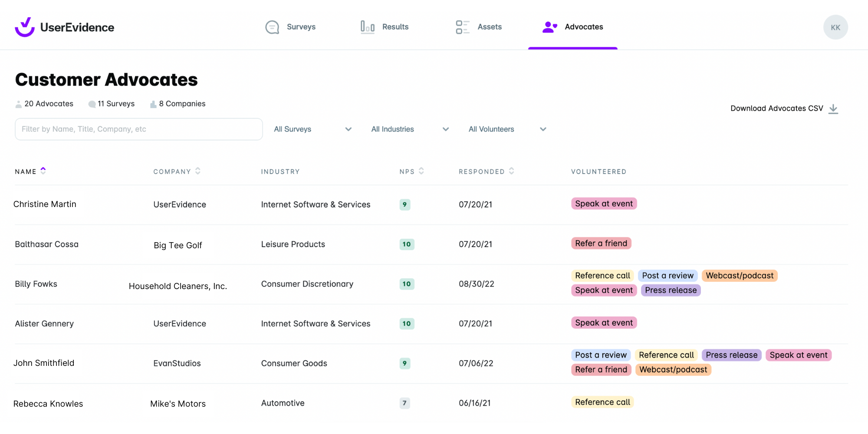
Task: Click Billy Fowks' Post a review tag
Action: click(x=668, y=276)
